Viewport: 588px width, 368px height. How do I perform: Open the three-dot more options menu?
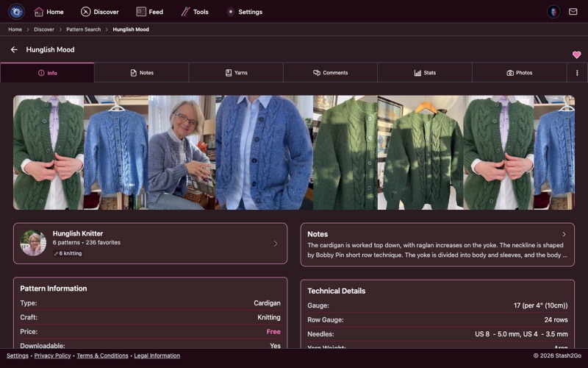click(577, 73)
